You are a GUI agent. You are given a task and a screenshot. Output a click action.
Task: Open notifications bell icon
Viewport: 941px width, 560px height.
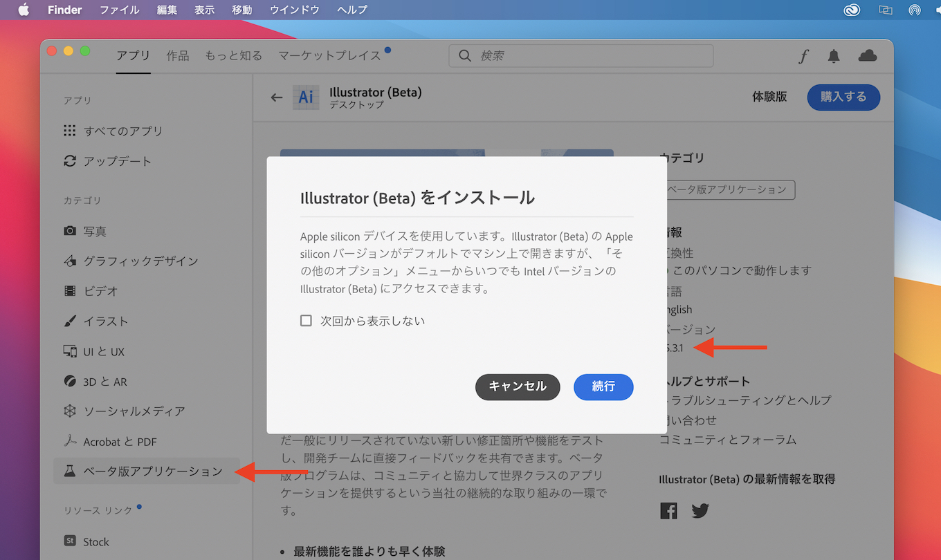pyautogui.click(x=834, y=57)
